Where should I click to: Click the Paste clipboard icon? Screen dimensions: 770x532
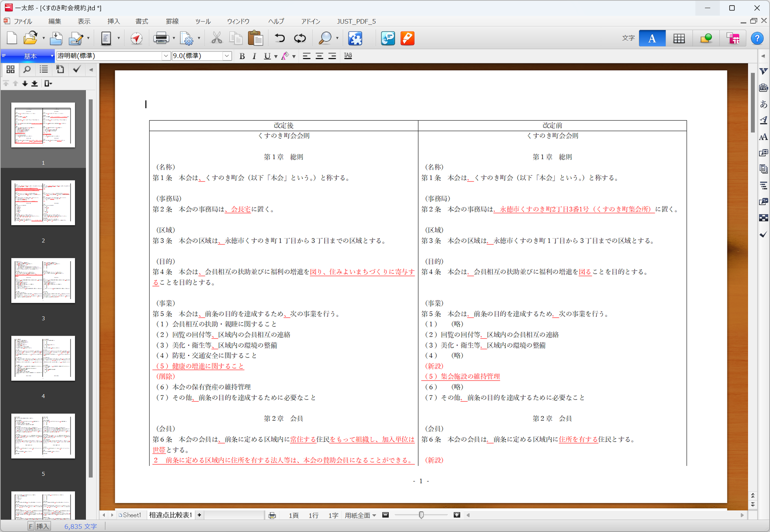tap(255, 38)
